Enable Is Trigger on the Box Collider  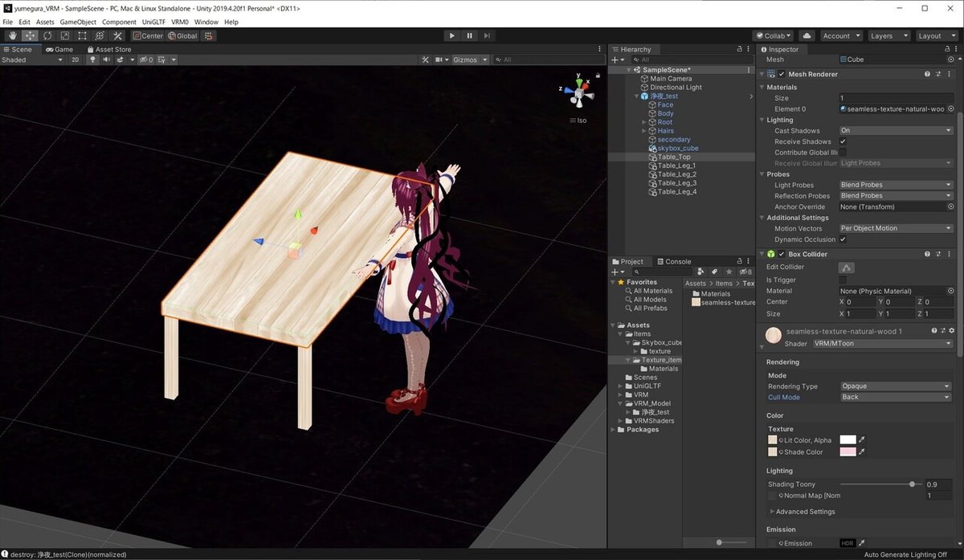click(x=842, y=279)
